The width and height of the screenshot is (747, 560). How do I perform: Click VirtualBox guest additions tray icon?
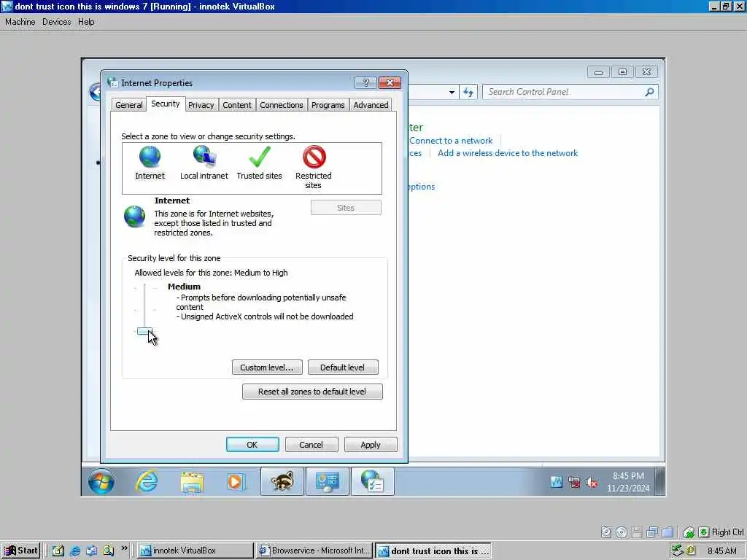(x=557, y=483)
